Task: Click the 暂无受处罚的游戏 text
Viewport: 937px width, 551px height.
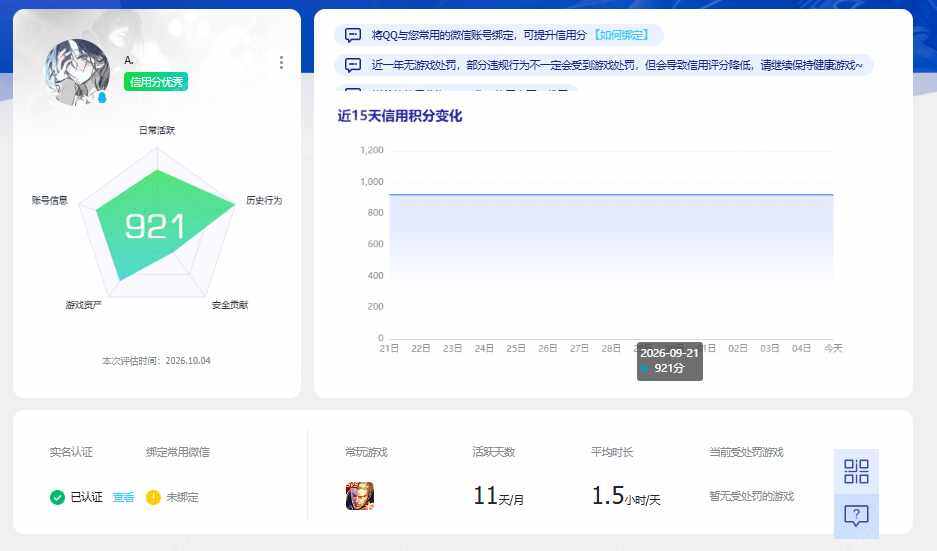Action: pyautogui.click(x=752, y=497)
